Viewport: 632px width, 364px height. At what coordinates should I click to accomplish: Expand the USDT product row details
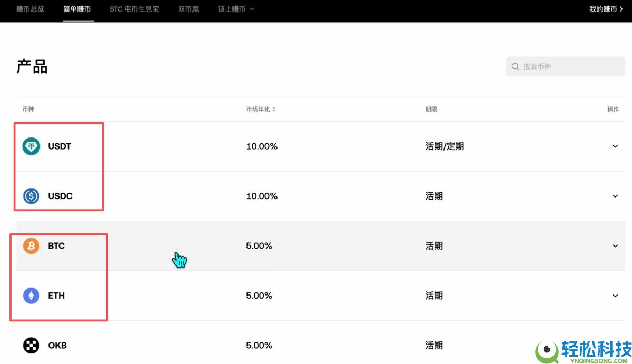615,146
